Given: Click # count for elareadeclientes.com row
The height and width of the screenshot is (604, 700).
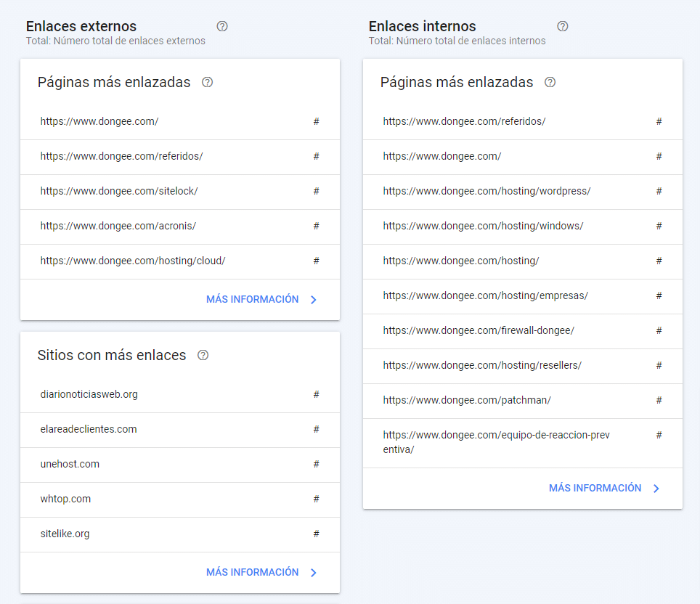Looking at the screenshot, I should pos(316,429).
